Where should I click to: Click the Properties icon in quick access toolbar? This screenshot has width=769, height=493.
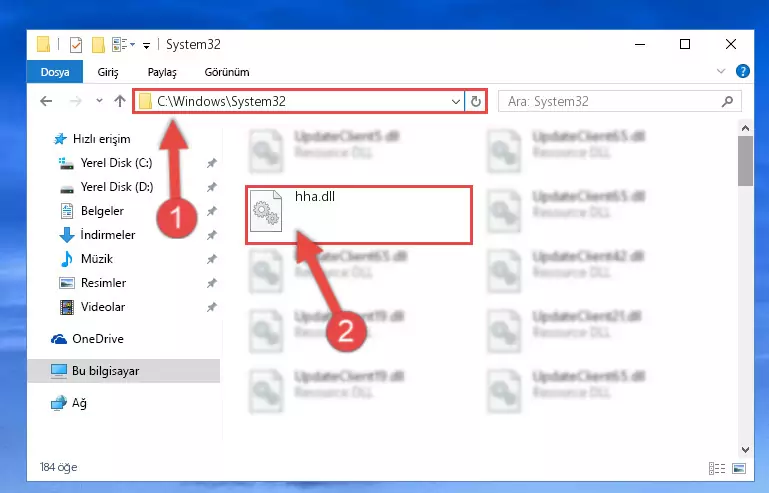[x=76, y=45]
